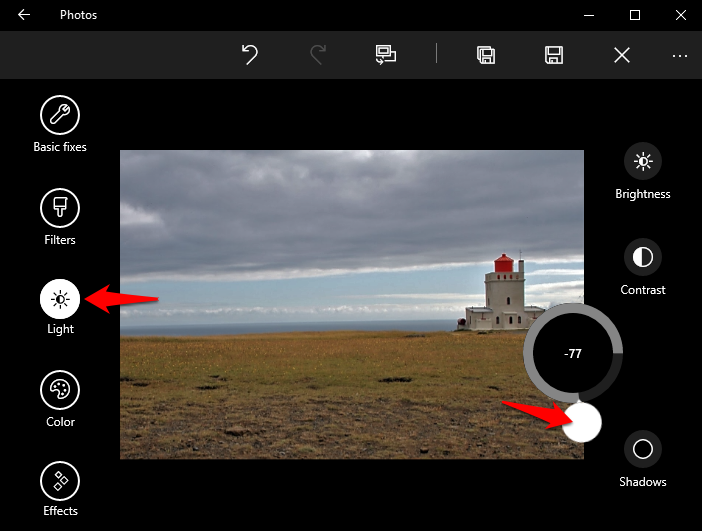Click the Brightness label
Viewport: 702px width, 531px height.
(643, 194)
